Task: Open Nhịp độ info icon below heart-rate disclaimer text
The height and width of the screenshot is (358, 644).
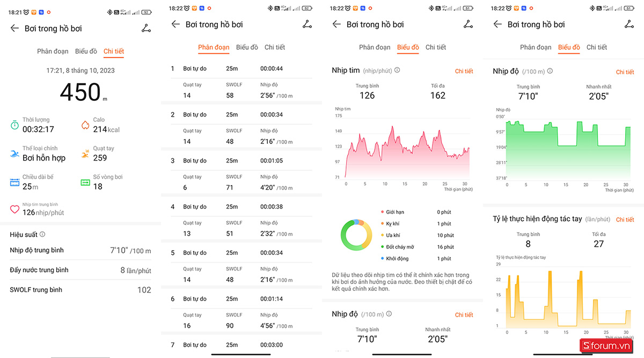Action: click(x=389, y=314)
